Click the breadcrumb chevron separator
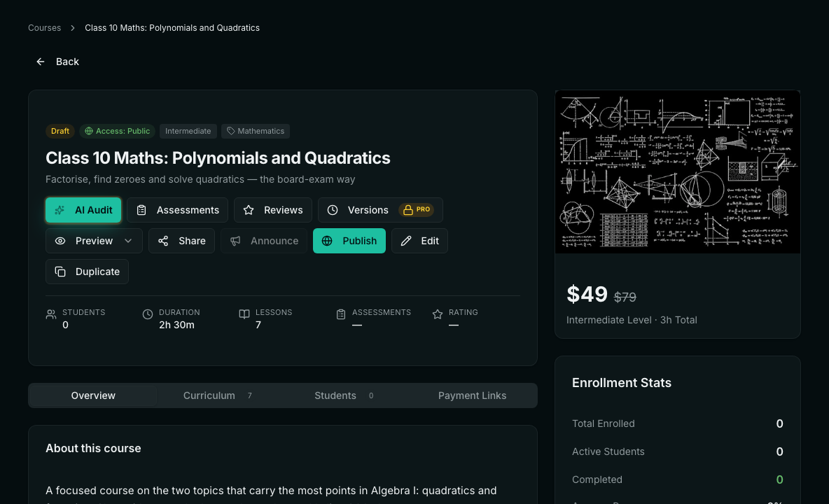Viewport: 829px width, 504px height. (73, 28)
